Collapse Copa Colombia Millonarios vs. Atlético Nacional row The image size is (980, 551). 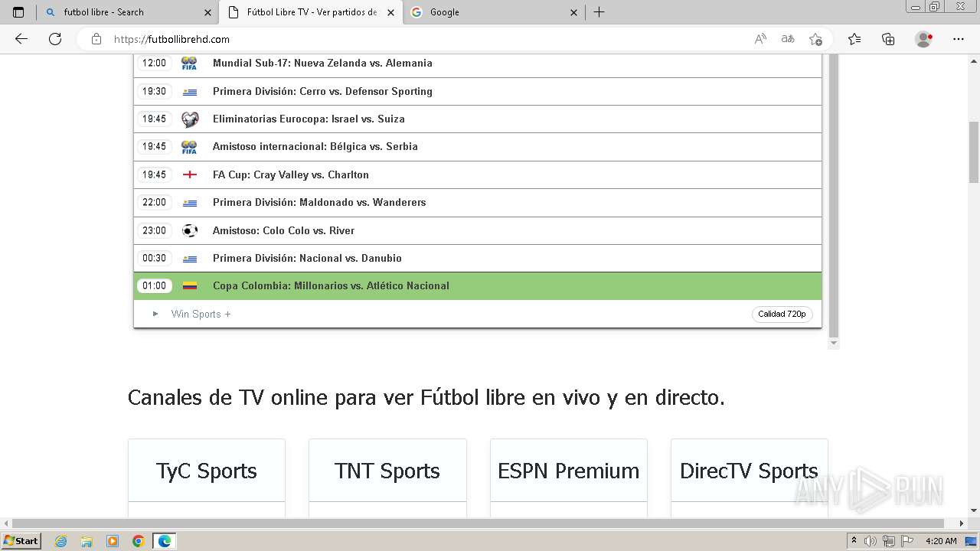[478, 285]
